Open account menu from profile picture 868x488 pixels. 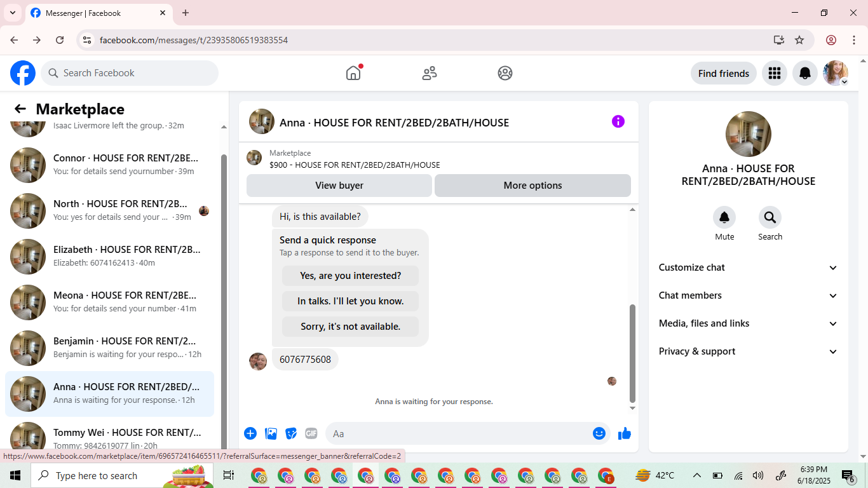[x=836, y=73]
